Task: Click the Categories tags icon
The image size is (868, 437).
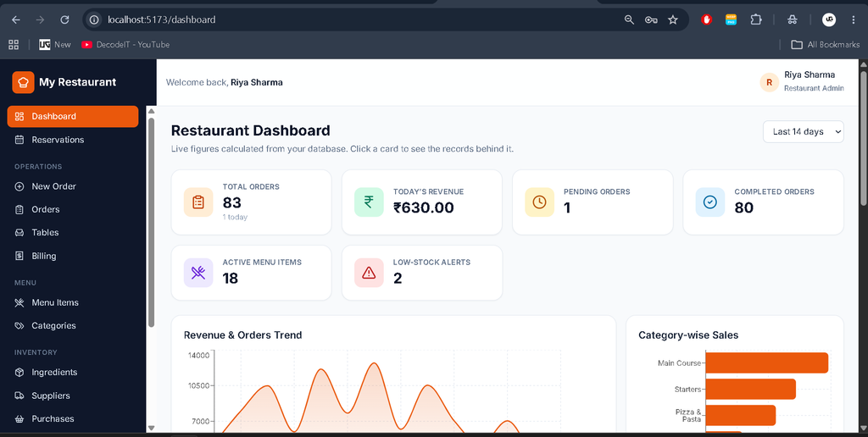Action: pyautogui.click(x=19, y=326)
